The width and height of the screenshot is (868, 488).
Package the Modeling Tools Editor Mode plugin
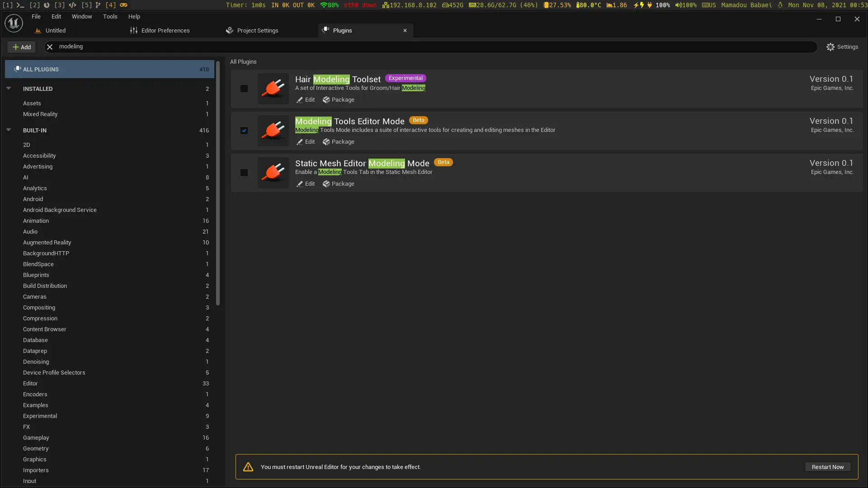pos(338,142)
